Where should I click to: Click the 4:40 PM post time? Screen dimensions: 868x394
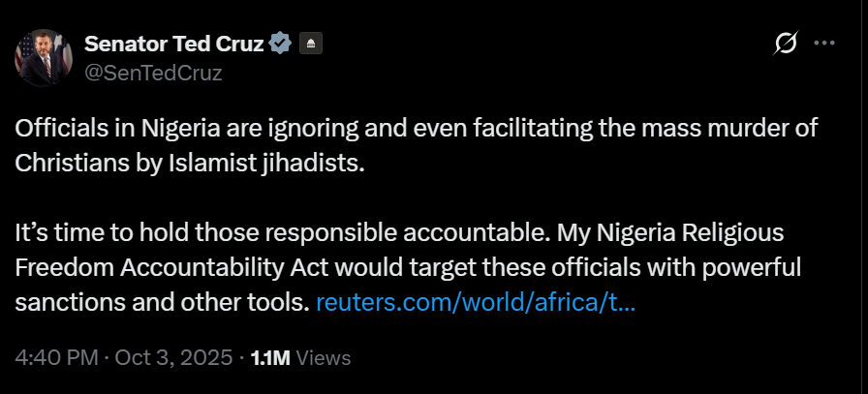point(56,357)
